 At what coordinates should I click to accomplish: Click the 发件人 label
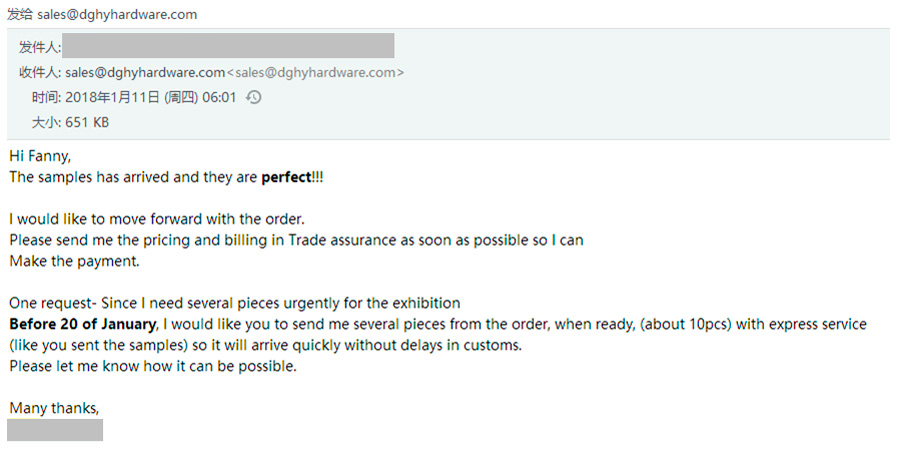40,47
